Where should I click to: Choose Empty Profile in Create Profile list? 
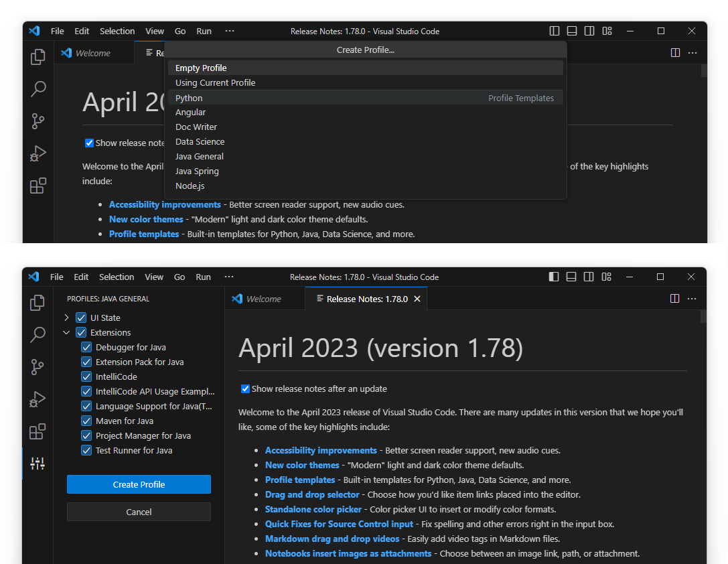(366, 68)
